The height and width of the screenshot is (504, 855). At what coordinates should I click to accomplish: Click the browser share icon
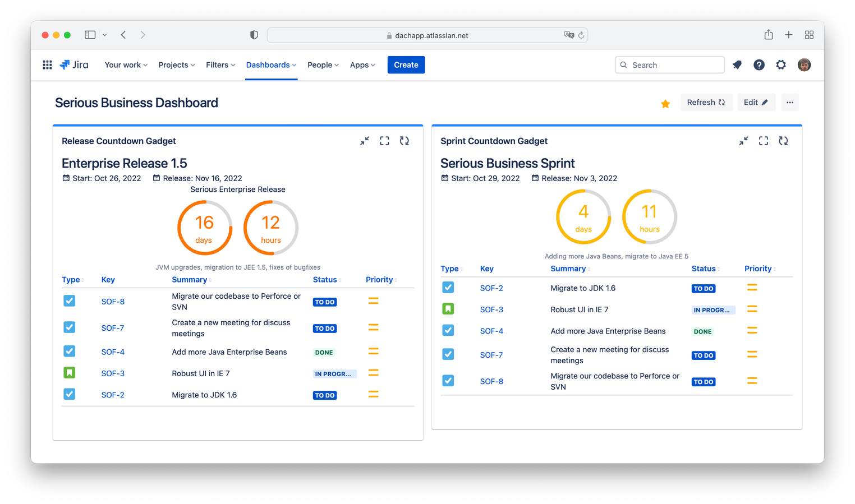(x=769, y=35)
